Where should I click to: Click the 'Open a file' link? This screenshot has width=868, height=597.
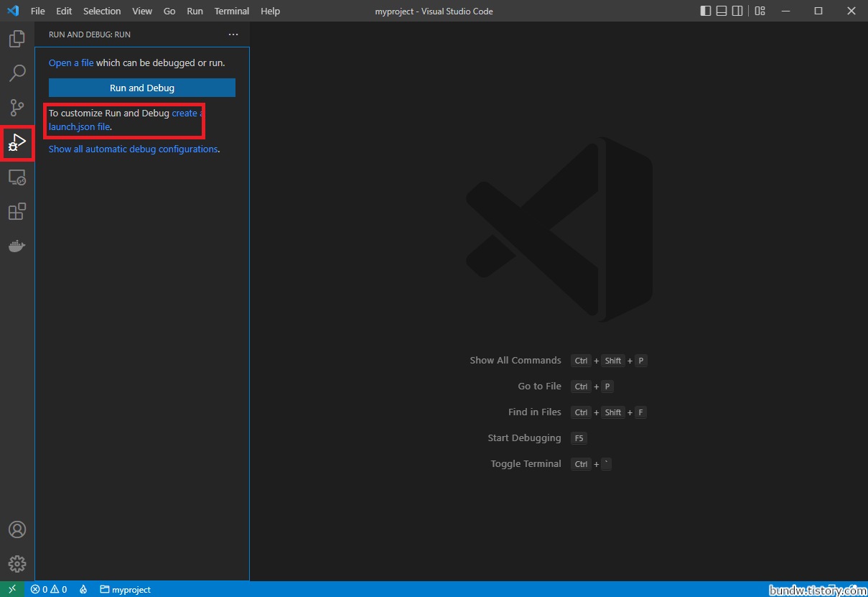(x=71, y=63)
